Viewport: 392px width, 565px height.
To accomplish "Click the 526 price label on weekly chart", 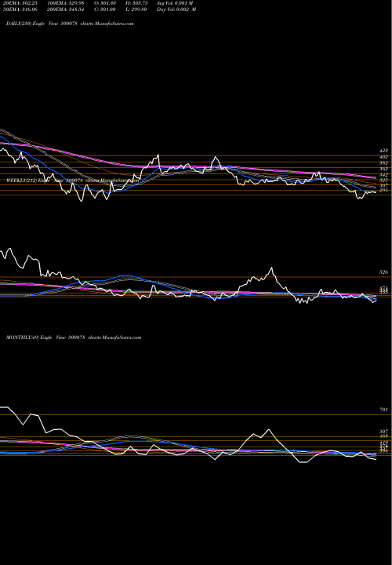I will [383, 272].
